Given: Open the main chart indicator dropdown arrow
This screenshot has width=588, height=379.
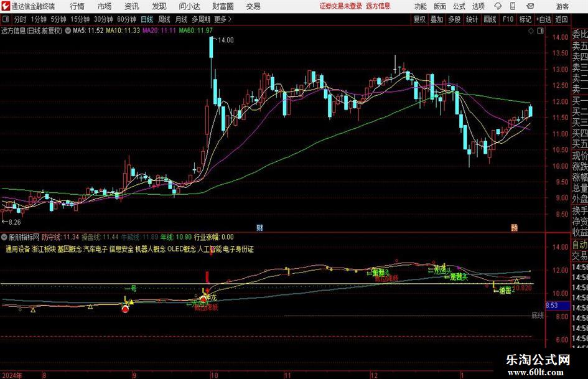Looking at the screenshot, I should click(x=68, y=30).
